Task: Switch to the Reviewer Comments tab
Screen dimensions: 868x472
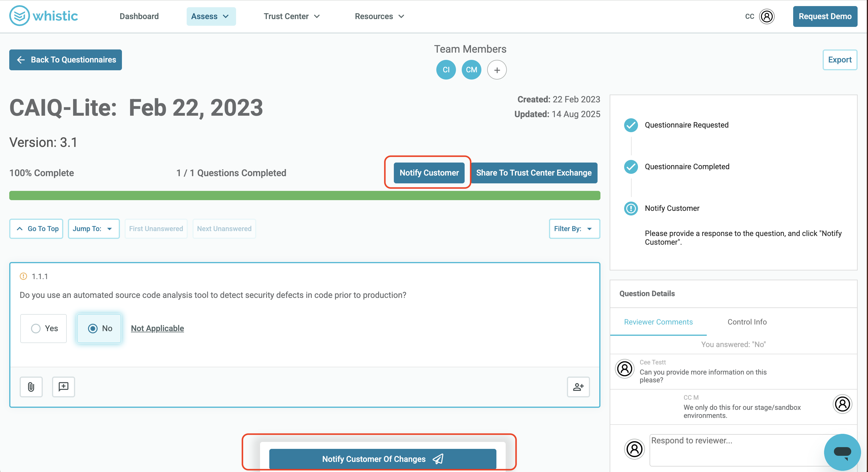Action: pyautogui.click(x=658, y=322)
